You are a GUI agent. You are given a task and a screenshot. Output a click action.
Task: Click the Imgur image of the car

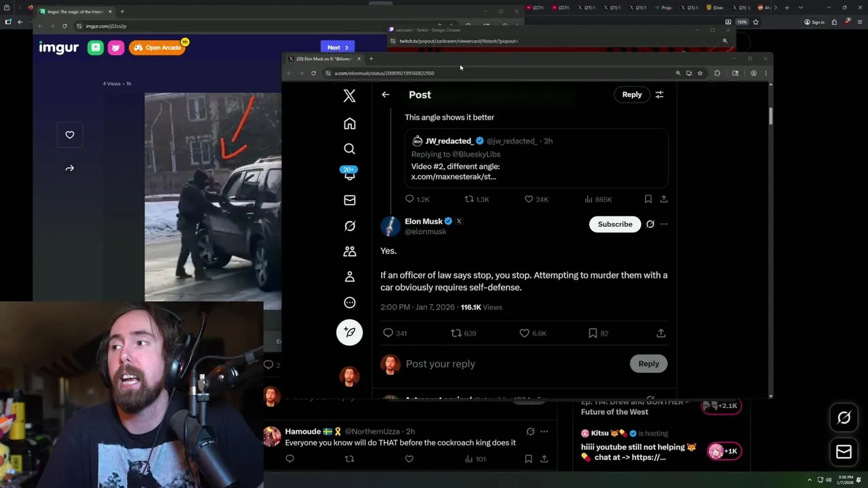coord(213,197)
